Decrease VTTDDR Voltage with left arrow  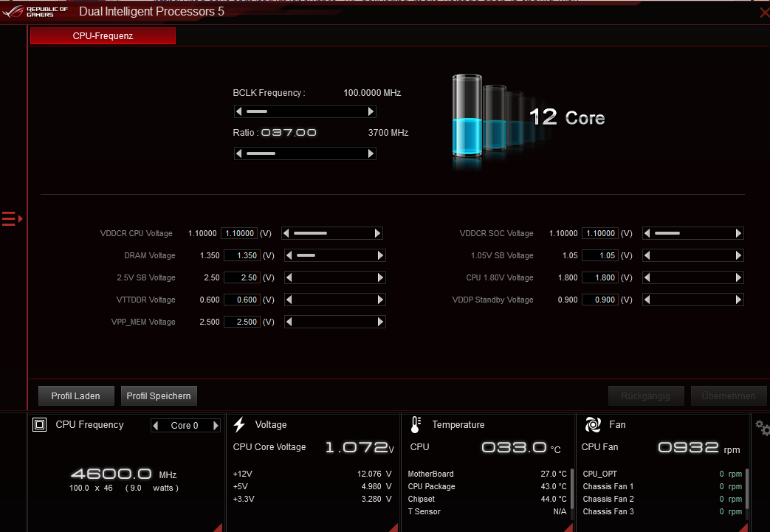(x=289, y=300)
